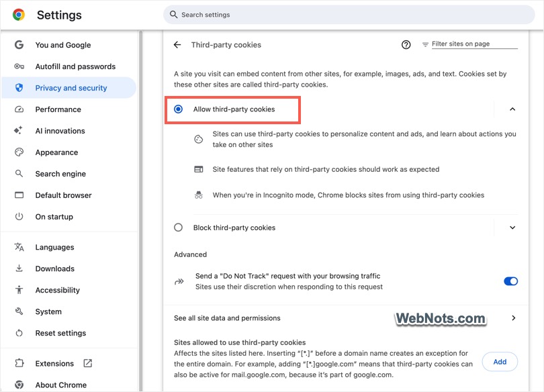Viewport: 544px width, 392px height.
Task: Click the On startup power icon
Action: (19, 217)
